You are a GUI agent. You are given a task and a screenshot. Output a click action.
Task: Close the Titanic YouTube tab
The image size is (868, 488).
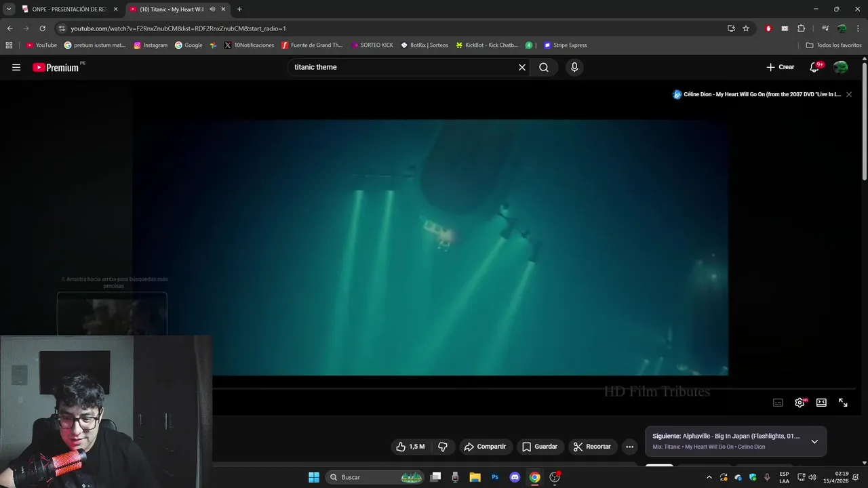tap(223, 9)
